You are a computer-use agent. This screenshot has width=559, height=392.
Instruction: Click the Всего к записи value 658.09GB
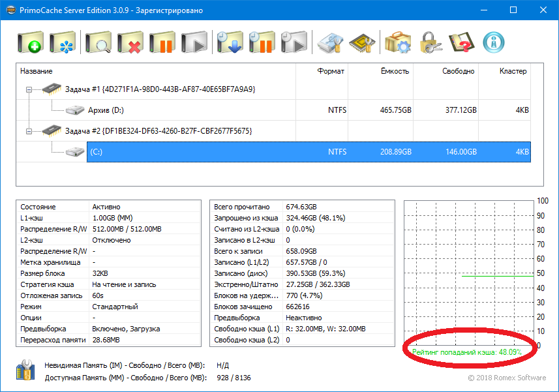[x=301, y=251]
